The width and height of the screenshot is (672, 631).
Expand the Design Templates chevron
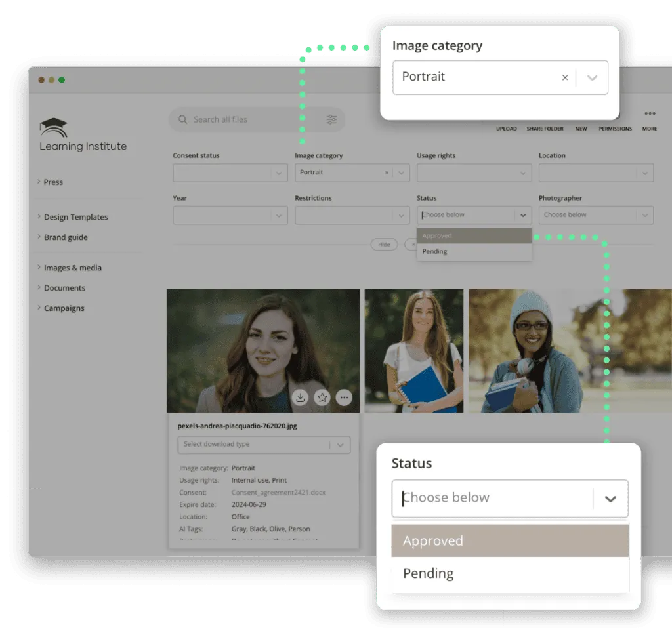tap(39, 216)
